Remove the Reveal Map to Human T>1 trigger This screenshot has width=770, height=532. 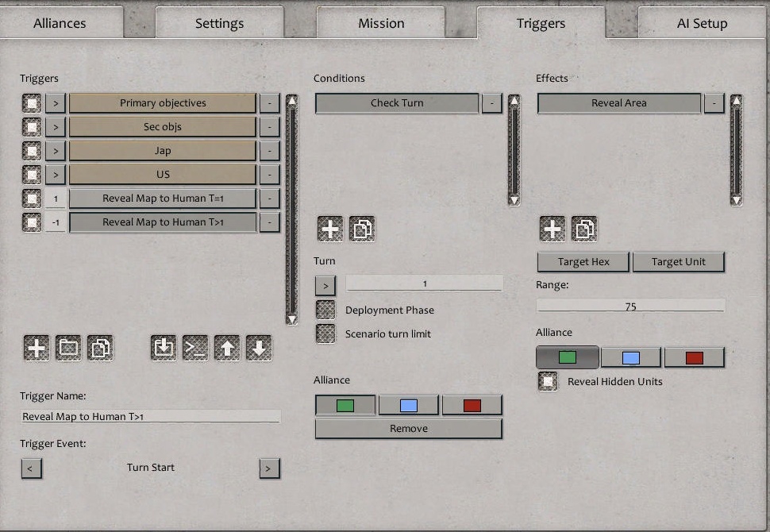coord(270,222)
